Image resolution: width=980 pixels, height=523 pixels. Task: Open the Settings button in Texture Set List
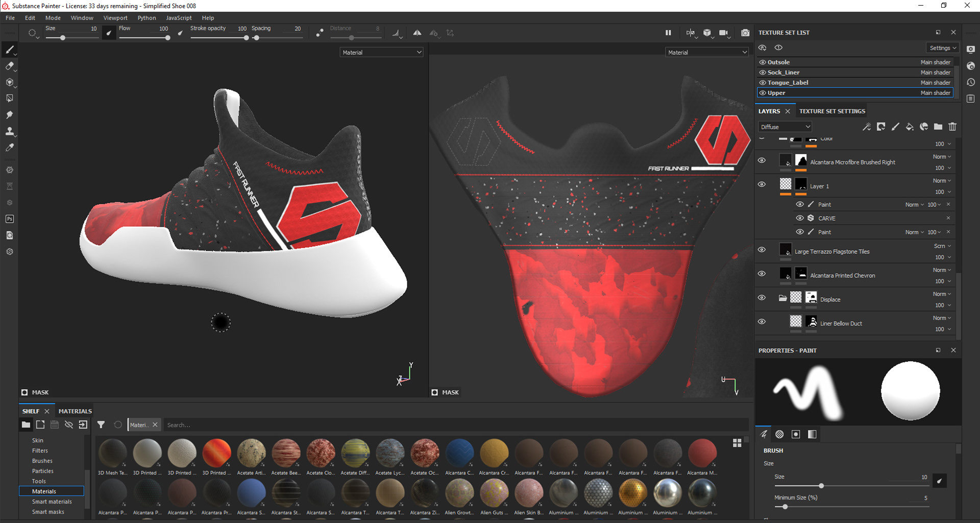pyautogui.click(x=942, y=47)
